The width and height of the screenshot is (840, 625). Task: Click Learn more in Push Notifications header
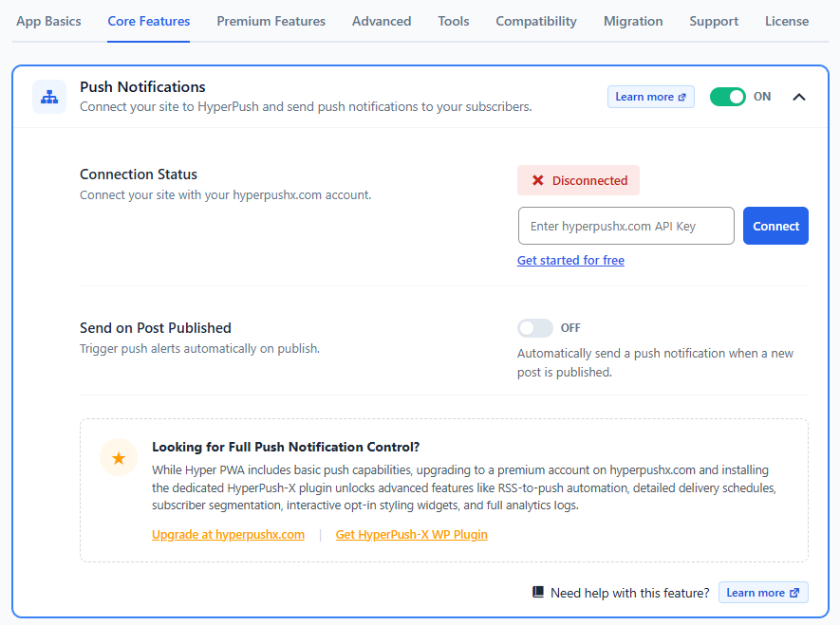(x=650, y=97)
